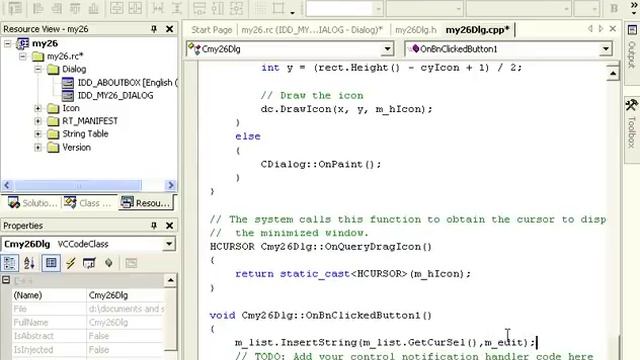
Task: Click the Make Same Height toolbar icon
Action: [x=218, y=8]
